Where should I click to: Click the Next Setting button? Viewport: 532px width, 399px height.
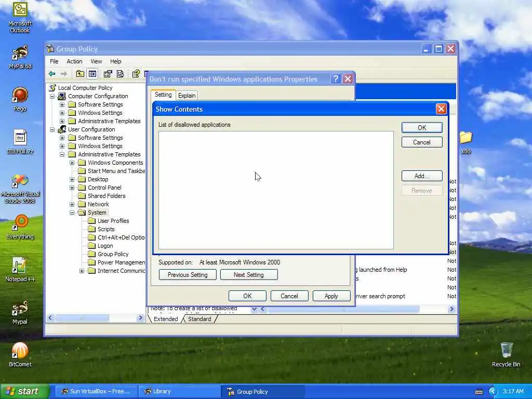tap(249, 275)
